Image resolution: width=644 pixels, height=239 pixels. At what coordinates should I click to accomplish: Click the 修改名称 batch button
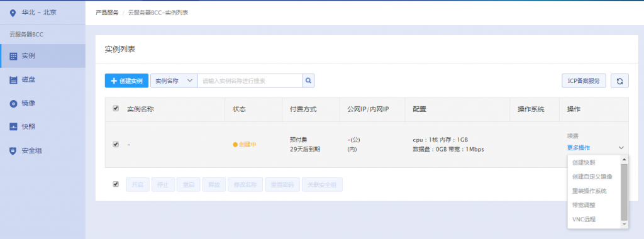point(245,185)
